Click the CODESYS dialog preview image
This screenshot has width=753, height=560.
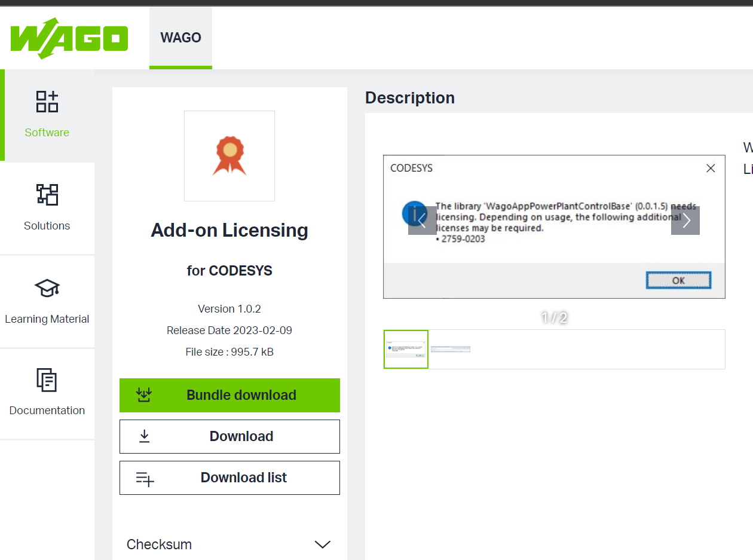pos(554,227)
